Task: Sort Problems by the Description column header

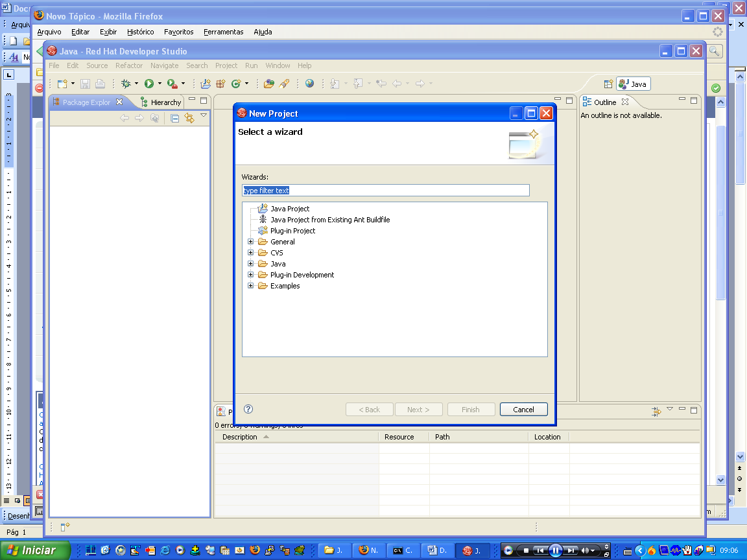Action: (296, 437)
